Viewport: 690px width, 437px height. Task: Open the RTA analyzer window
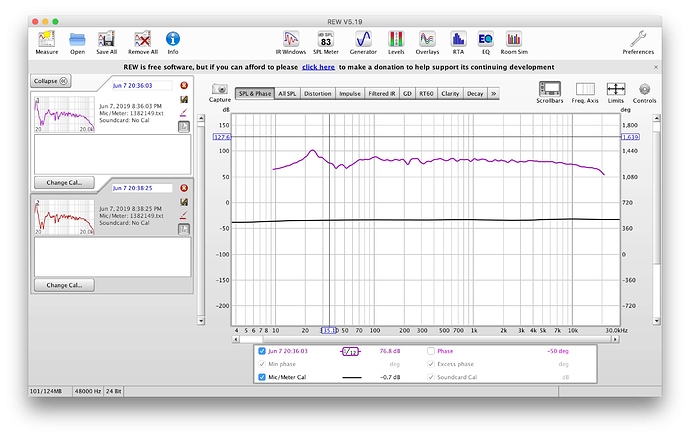[459, 39]
